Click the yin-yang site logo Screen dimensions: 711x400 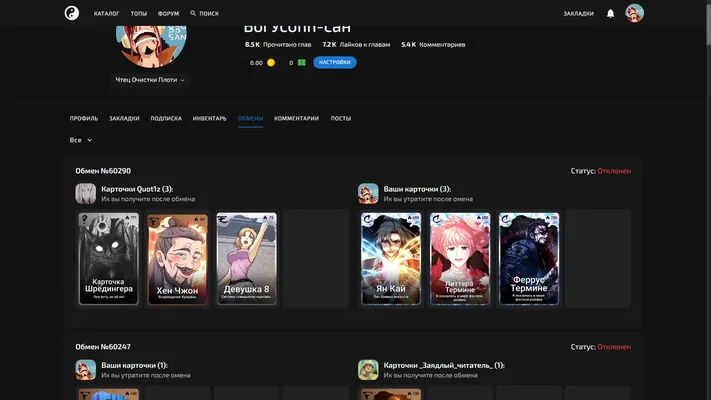[x=72, y=13]
